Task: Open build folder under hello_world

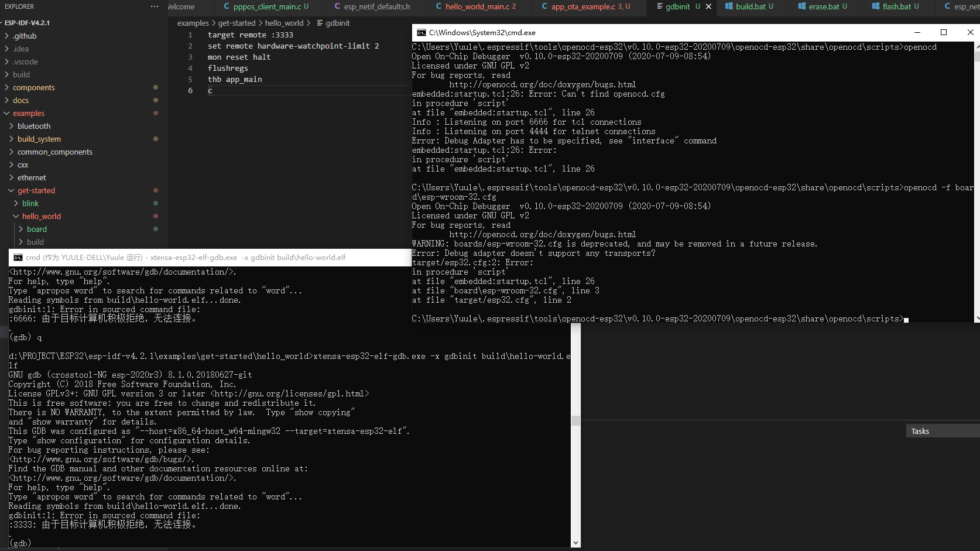Action: [x=35, y=242]
